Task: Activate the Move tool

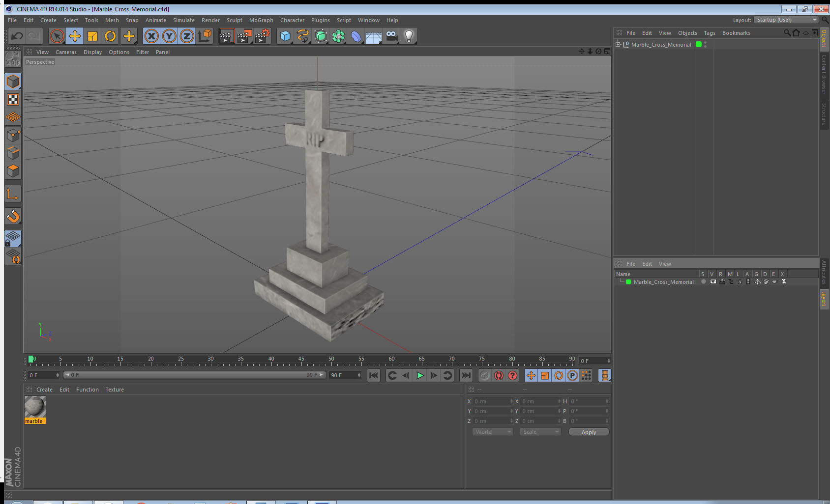Action: (x=75, y=36)
